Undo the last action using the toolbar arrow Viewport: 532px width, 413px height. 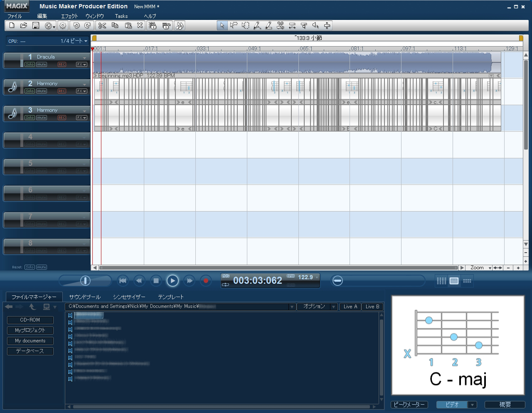pyautogui.click(x=76, y=25)
